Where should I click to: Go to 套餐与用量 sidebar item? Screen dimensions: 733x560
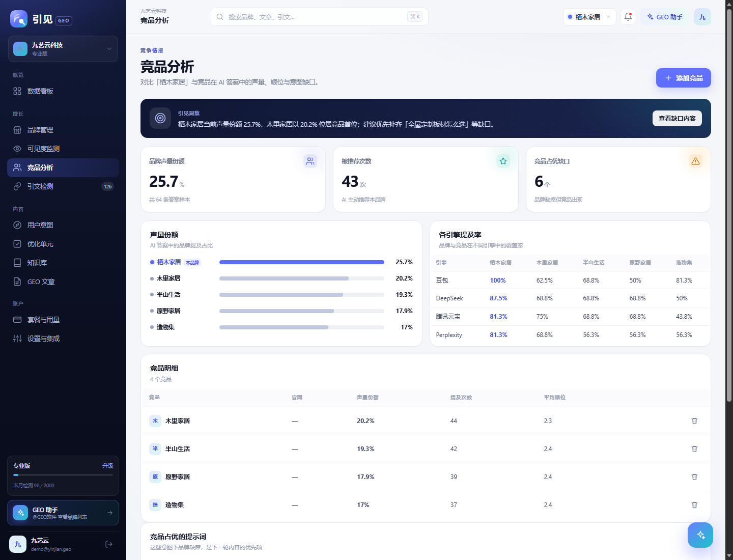pos(63,320)
